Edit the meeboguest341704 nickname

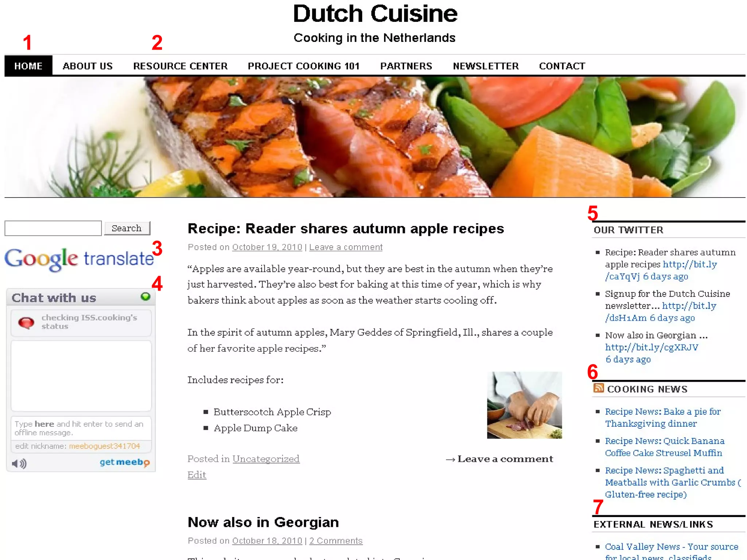click(x=104, y=446)
